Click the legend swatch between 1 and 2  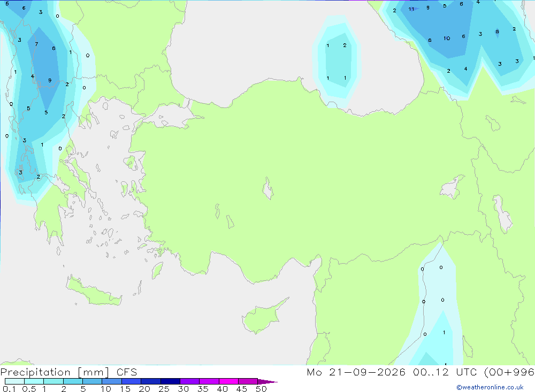pos(53,381)
